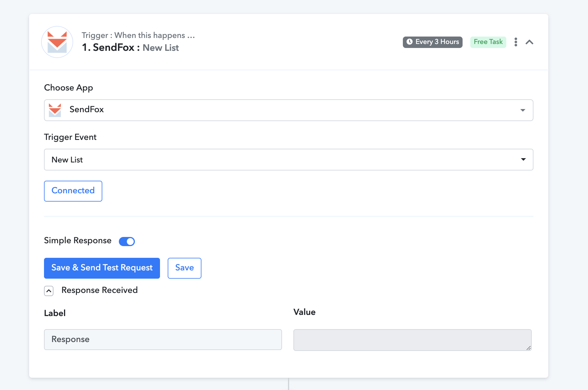The width and height of the screenshot is (588, 390).
Task: Open the Choose App dropdown showing SendFox
Action: [x=289, y=110]
